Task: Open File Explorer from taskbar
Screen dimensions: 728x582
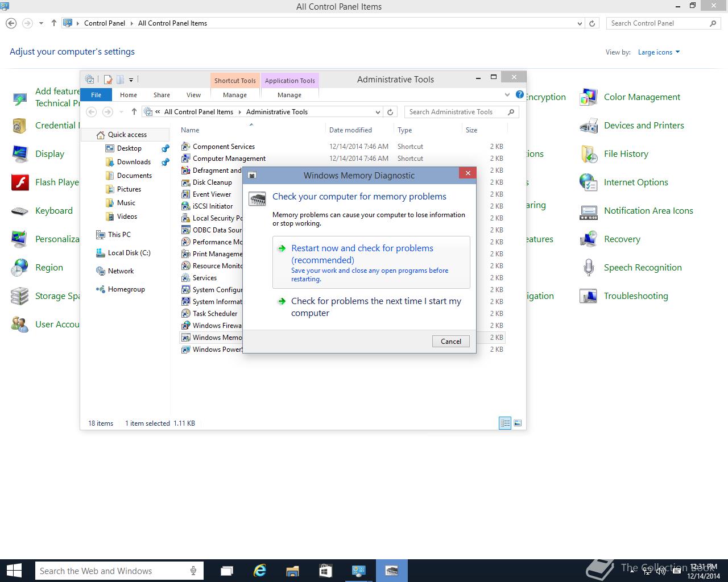Action: point(292,571)
